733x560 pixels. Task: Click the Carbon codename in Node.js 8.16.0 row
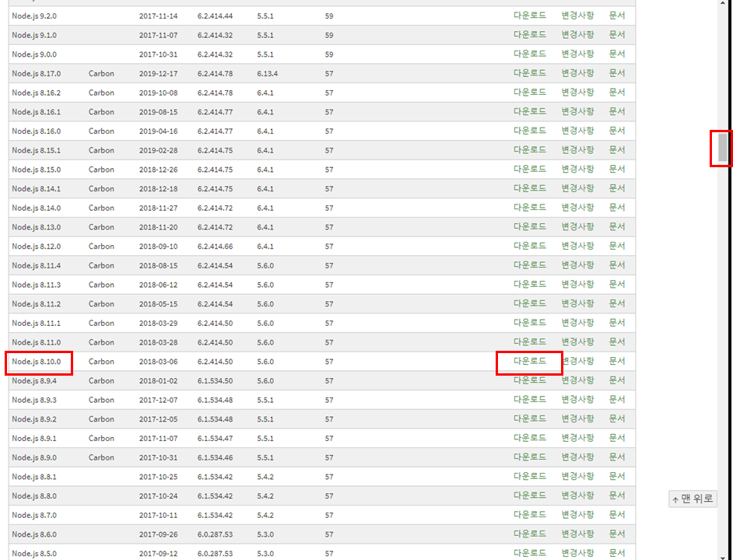point(101,131)
